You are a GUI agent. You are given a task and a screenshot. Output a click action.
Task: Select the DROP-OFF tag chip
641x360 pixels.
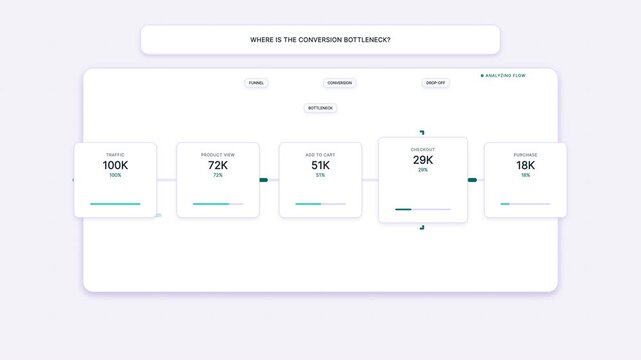tap(435, 83)
